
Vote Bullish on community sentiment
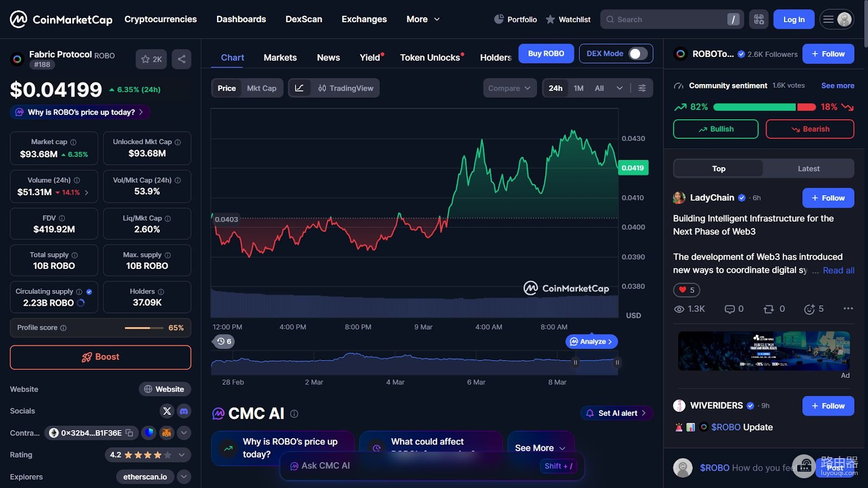pyautogui.click(x=716, y=129)
